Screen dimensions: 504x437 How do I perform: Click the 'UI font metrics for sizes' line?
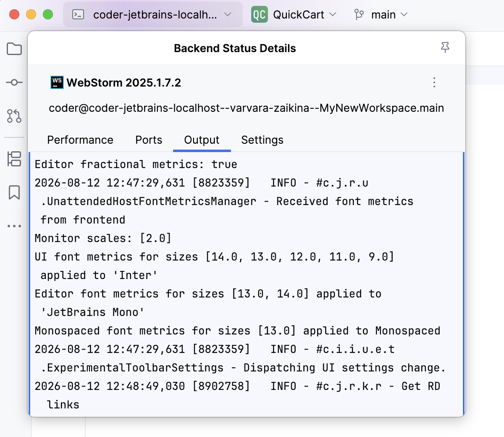click(x=214, y=257)
